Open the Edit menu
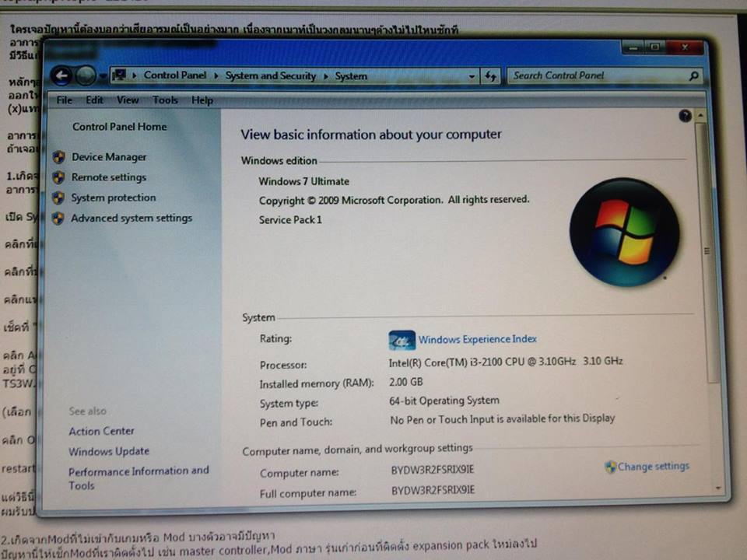Screen dimensions: 747x560 click(94, 100)
